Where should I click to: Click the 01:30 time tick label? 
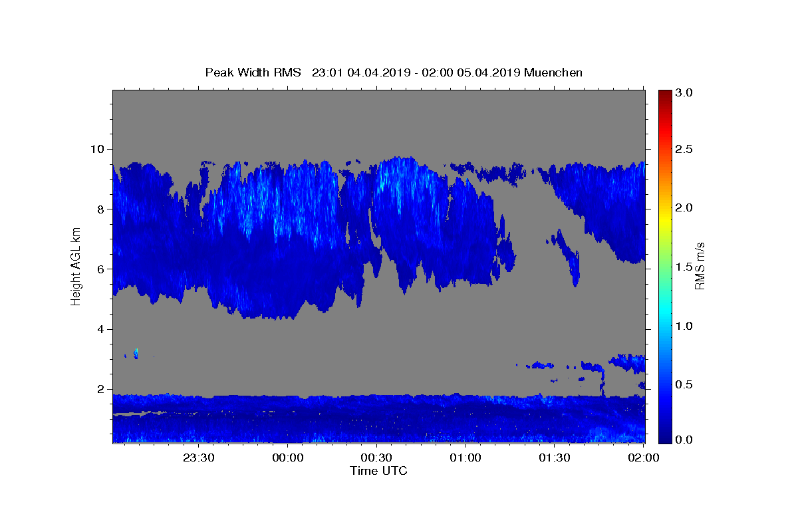pos(555,458)
